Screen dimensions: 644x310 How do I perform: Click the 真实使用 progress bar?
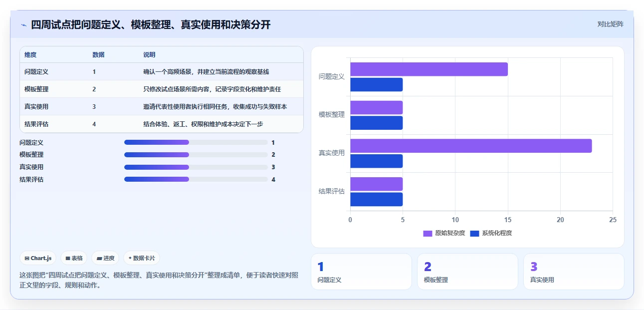196,167
